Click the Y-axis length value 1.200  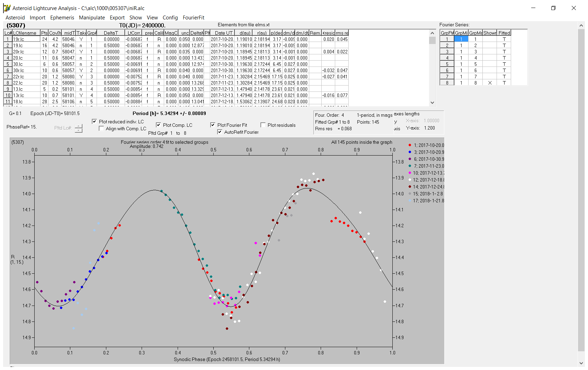pyautogui.click(x=429, y=128)
